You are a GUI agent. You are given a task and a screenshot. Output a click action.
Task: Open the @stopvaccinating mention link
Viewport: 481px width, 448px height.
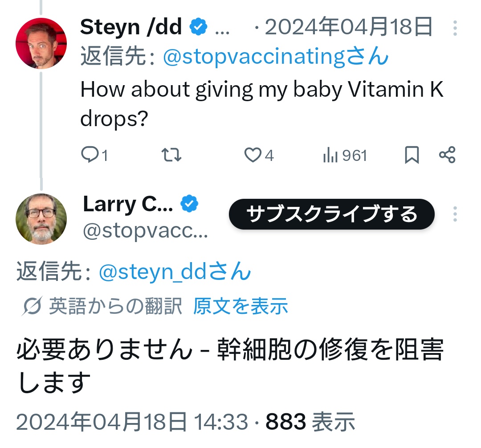coord(275,57)
